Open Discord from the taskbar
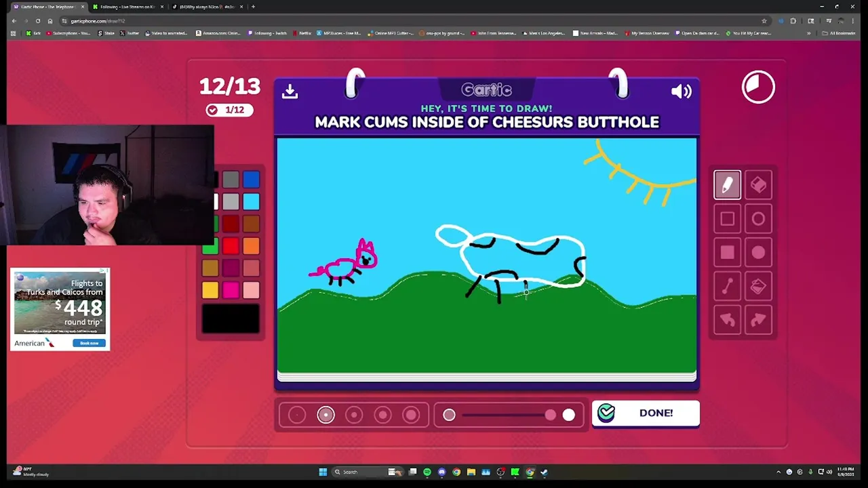This screenshot has width=868, height=488. click(x=441, y=472)
